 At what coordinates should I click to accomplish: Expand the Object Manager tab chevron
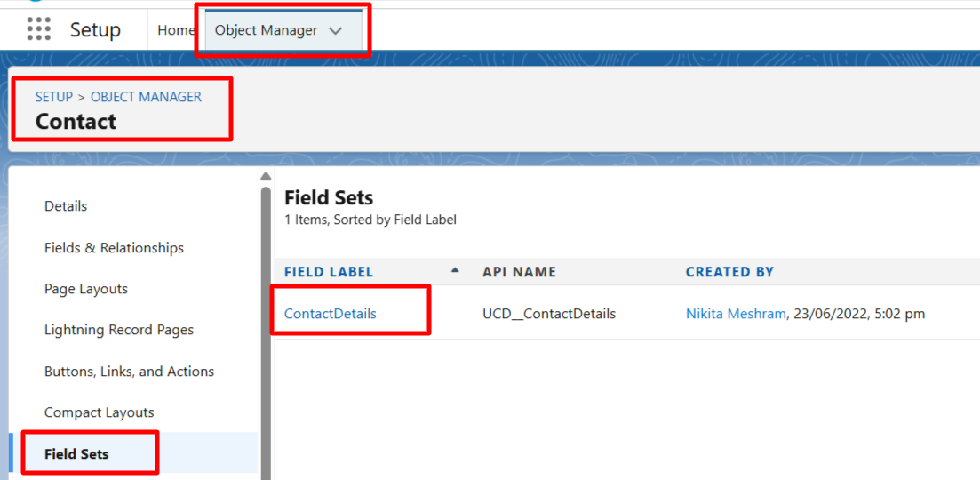[336, 30]
